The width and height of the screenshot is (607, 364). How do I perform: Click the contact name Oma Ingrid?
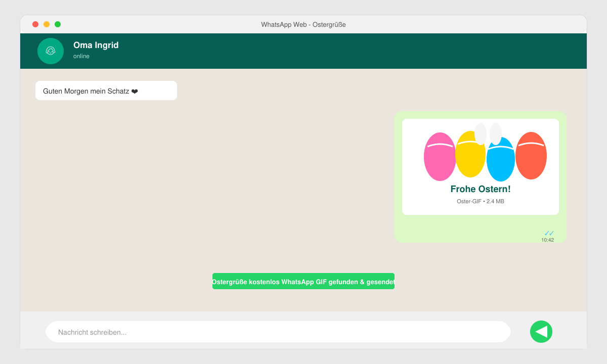[96, 45]
